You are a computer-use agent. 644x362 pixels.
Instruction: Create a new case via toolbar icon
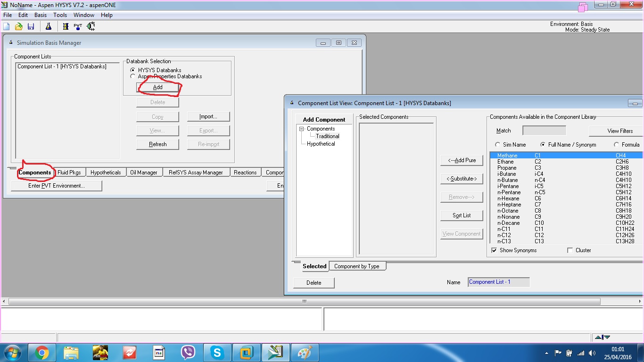tap(6, 26)
